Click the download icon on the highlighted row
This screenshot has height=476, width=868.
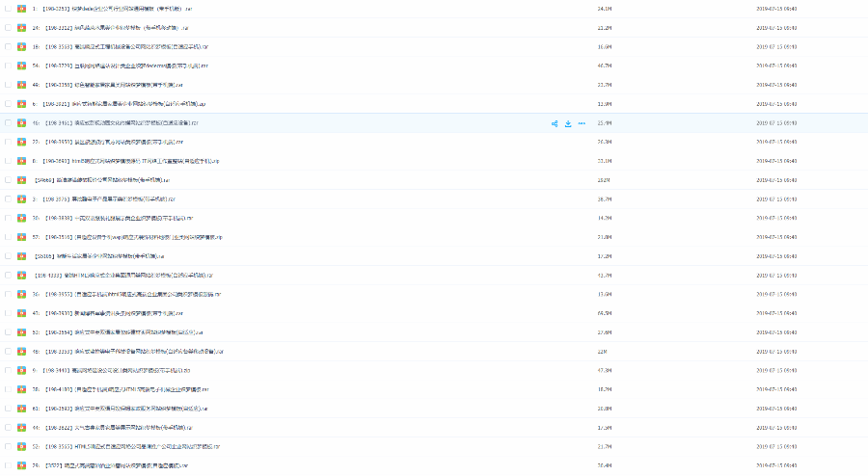pos(568,123)
